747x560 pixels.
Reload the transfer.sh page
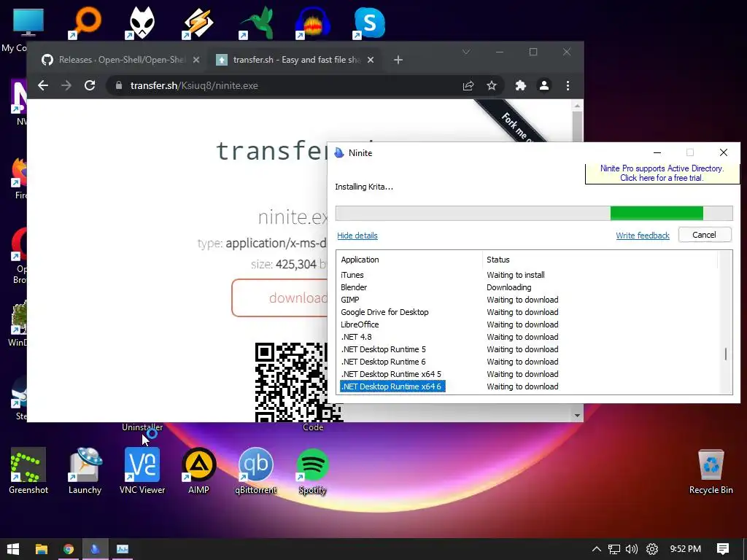click(x=90, y=85)
